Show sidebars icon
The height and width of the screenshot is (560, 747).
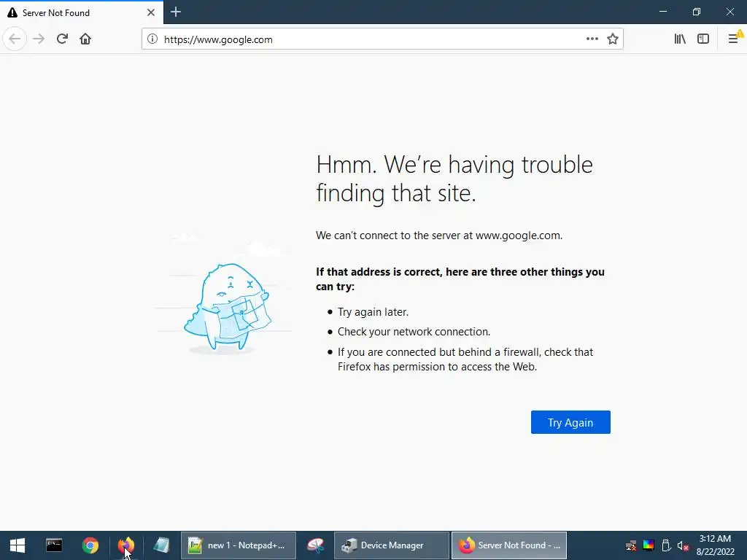click(x=703, y=39)
